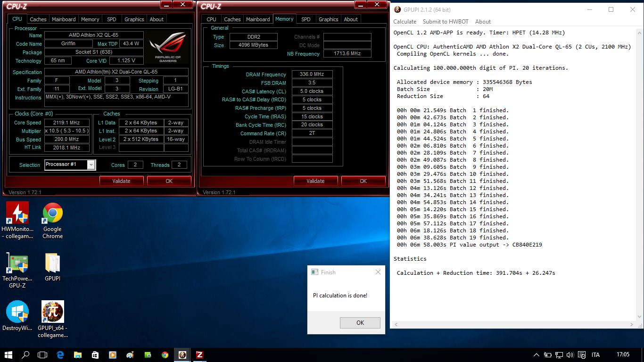Click the Multiplier x 10.5 value field
This screenshot has height=362, width=644.
pos(66,131)
